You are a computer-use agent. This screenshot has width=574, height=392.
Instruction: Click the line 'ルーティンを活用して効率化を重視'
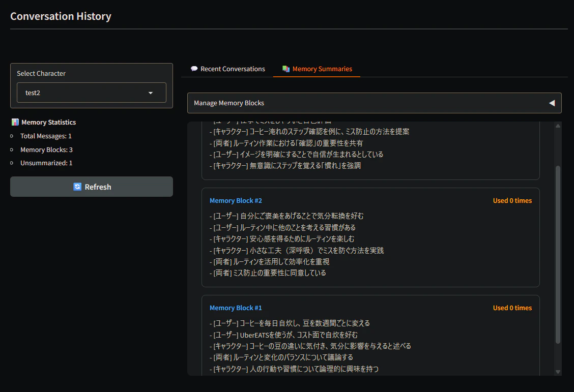pyautogui.click(x=269, y=262)
